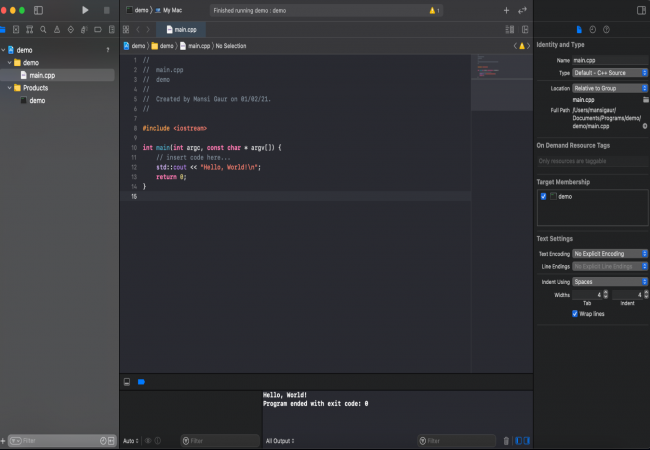Image resolution: width=650 pixels, height=450 pixels.
Task: Open the Library with the plus button
Action: (506, 10)
